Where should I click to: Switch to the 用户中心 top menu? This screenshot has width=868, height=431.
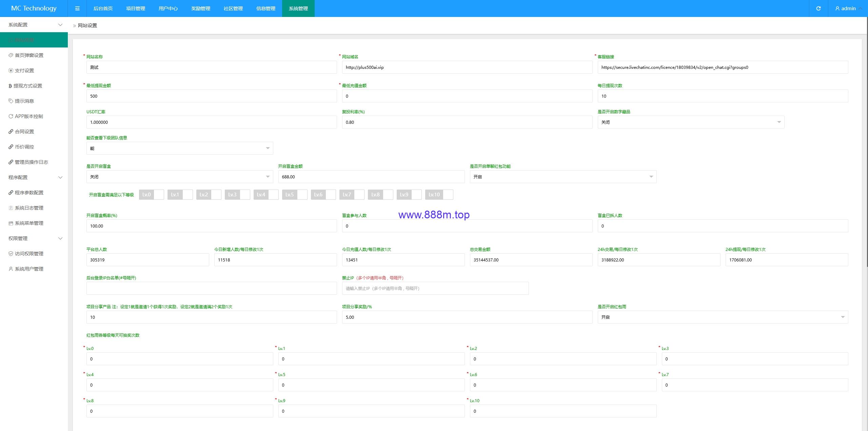pyautogui.click(x=168, y=8)
